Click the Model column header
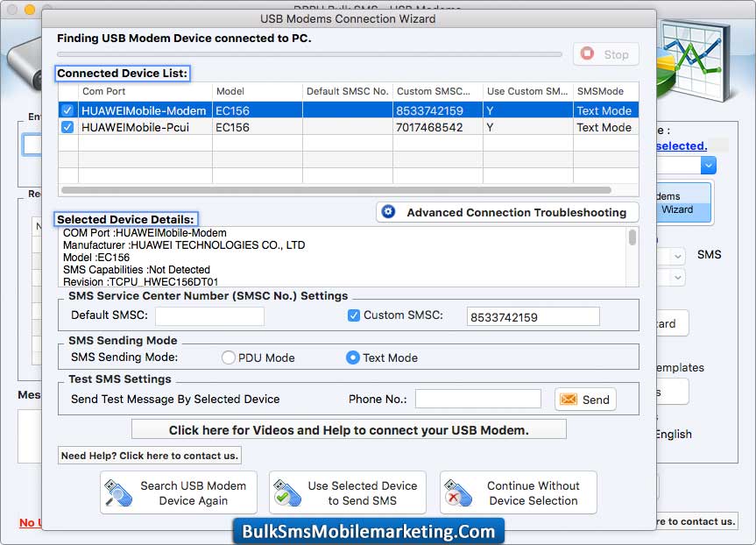Screen dimensions: 756x545 pos(257,91)
